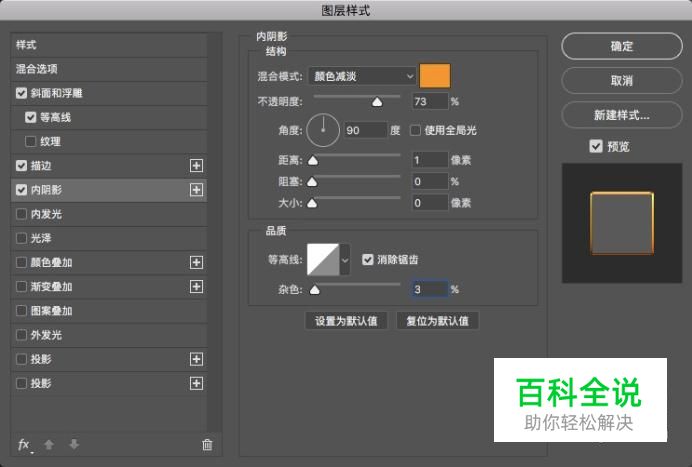The image size is (692, 467).
Task: Click the angle dial for 角度
Action: pyautogui.click(x=323, y=130)
